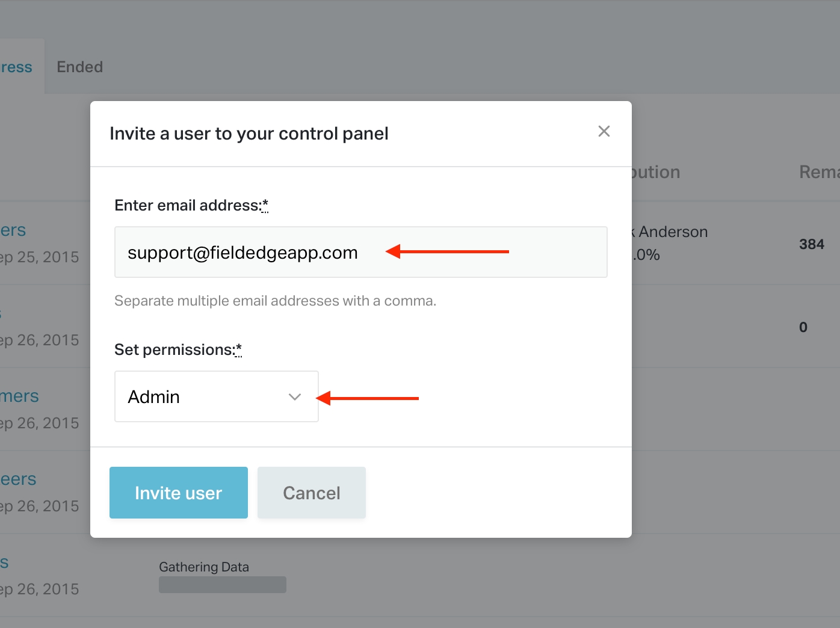Click the 'ution' column header
The width and height of the screenshot is (840, 628).
click(x=656, y=172)
